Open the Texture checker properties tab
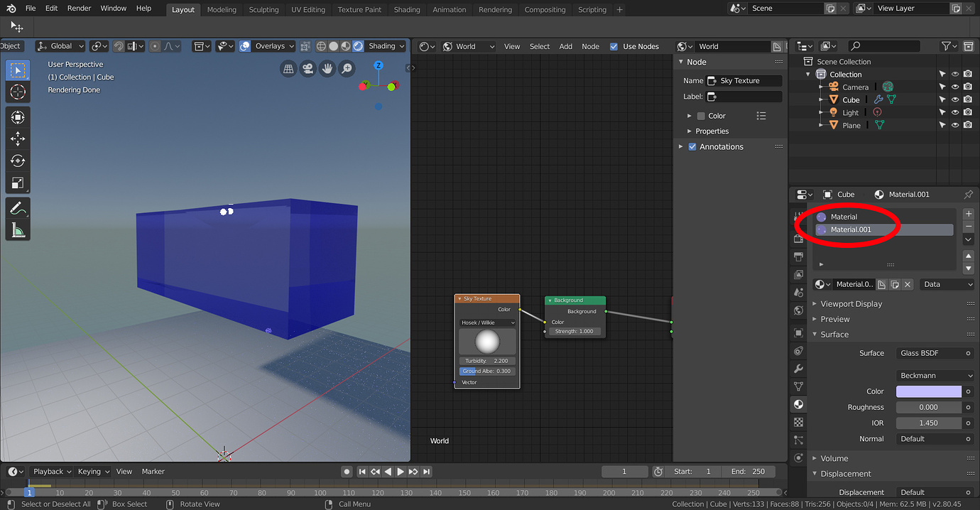The image size is (980, 510). pos(799,422)
